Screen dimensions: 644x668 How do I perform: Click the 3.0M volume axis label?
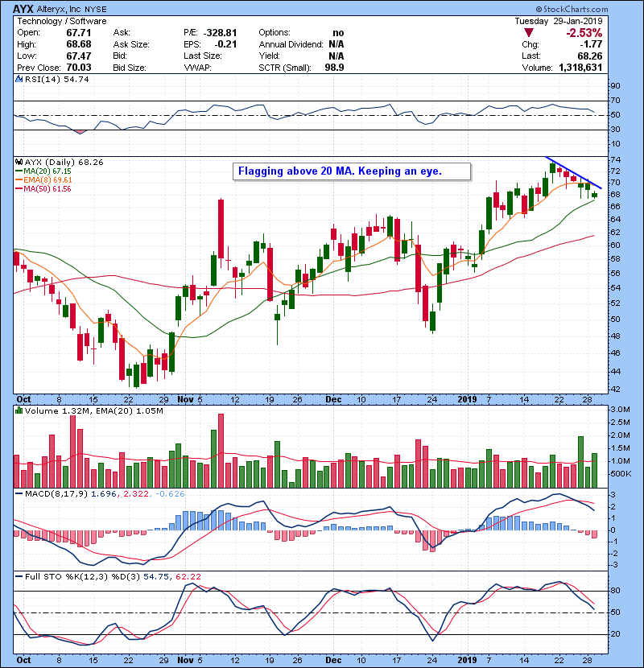click(620, 410)
